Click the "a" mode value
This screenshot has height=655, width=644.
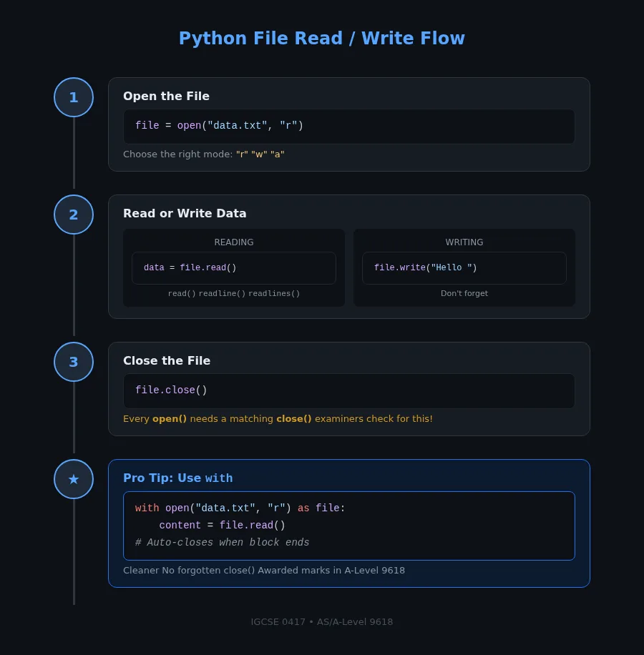(x=278, y=154)
